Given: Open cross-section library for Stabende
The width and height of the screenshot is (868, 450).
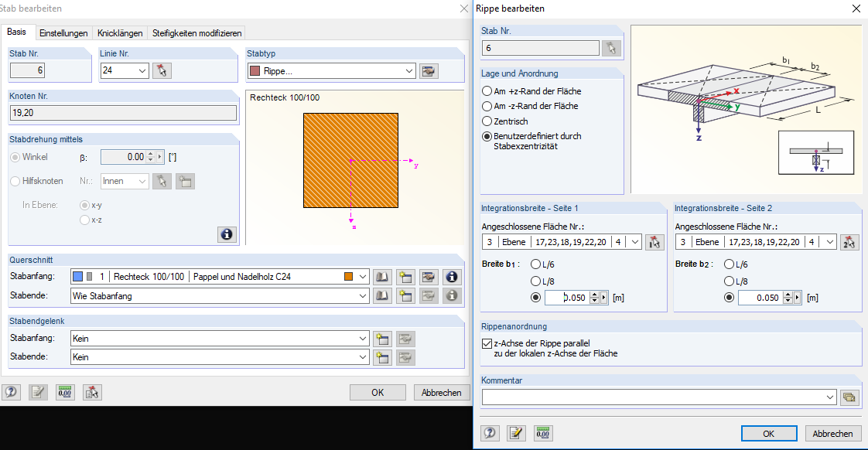Looking at the screenshot, I should 382,295.
